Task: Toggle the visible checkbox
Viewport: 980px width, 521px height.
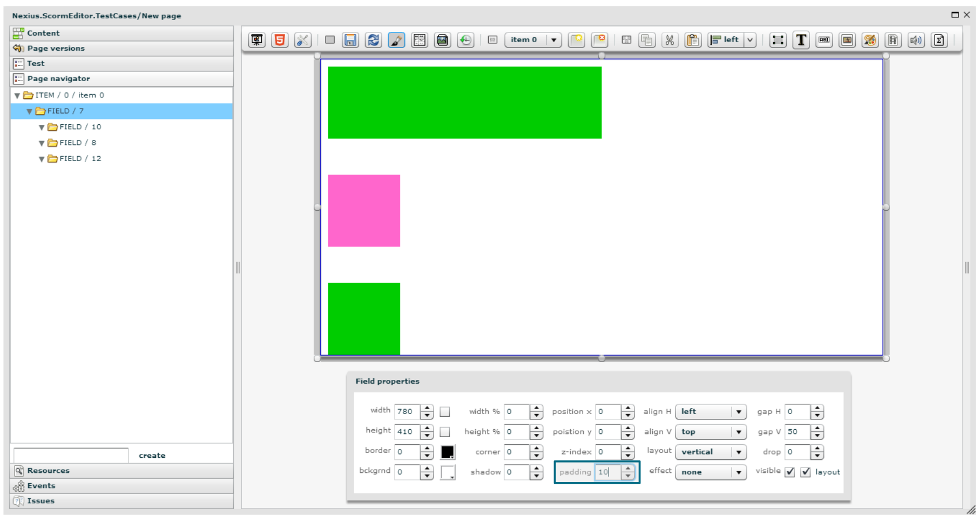Action: pyautogui.click(x=790, y=472)
